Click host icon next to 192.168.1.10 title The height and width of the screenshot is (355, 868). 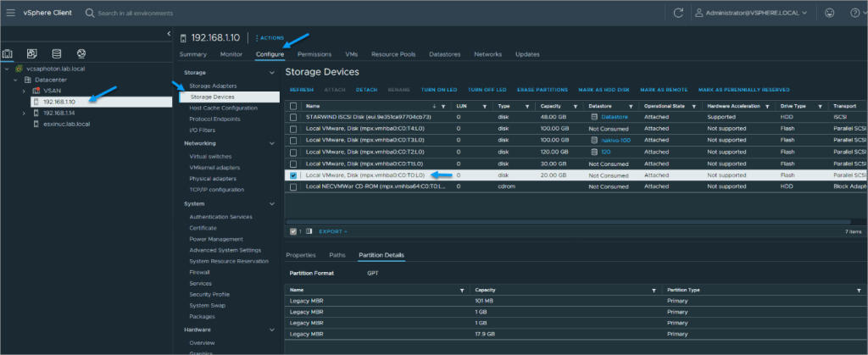coord(183,38)
